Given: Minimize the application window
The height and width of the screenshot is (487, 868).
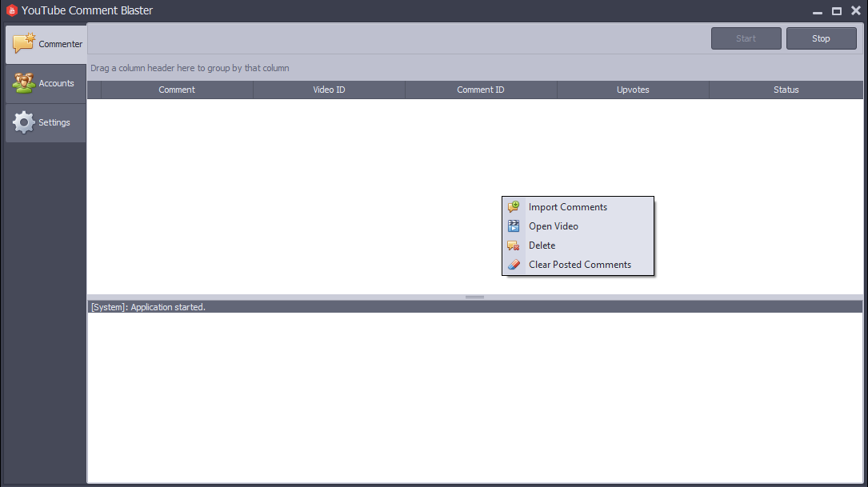Looking at the screenshot, I should (817, 11).
